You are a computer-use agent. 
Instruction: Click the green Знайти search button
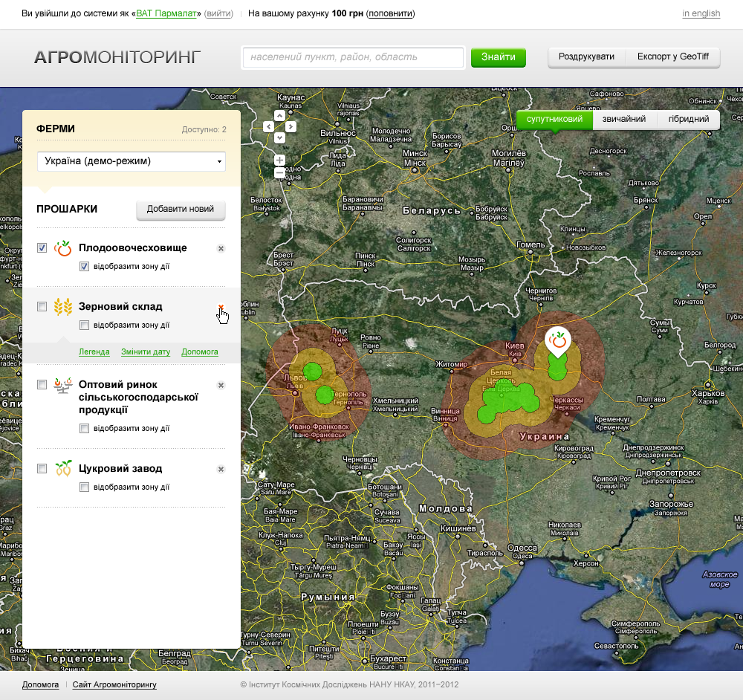[x=498, y=57]
